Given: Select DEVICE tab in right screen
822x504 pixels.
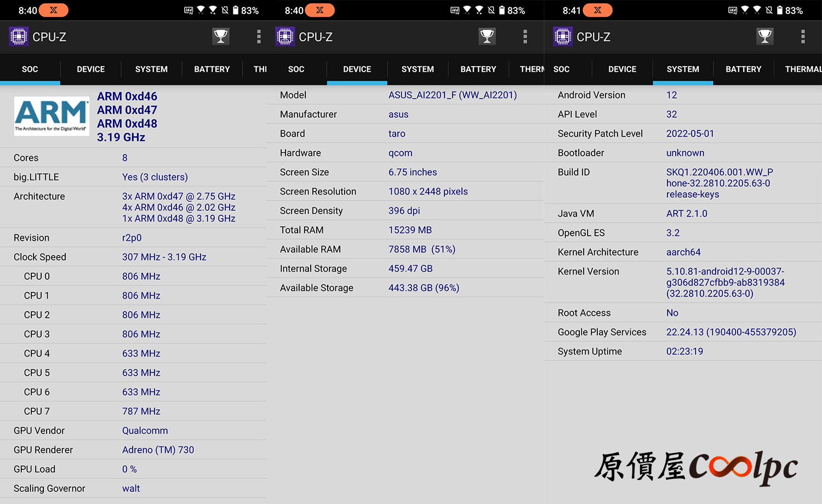Looking at the screenshot, I should (x=623, y=69).
